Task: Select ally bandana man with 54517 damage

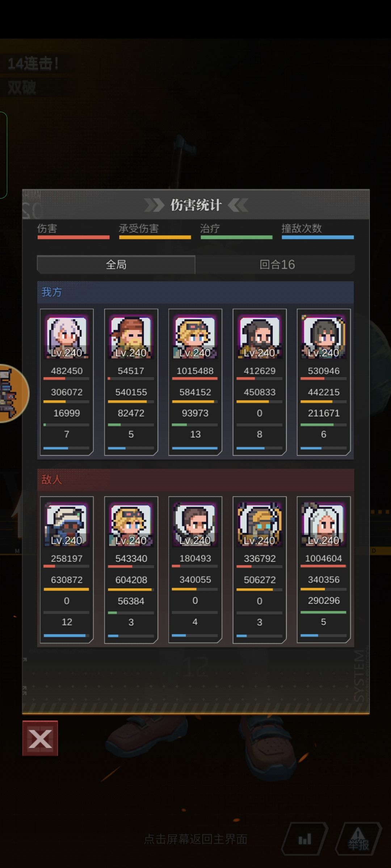Action: pyautogui.click(x=131, y=382)
